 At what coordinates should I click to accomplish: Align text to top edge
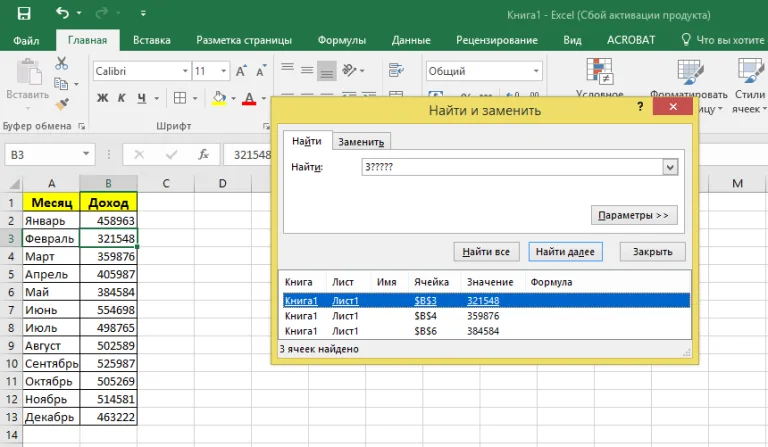[x=288, y=70]
